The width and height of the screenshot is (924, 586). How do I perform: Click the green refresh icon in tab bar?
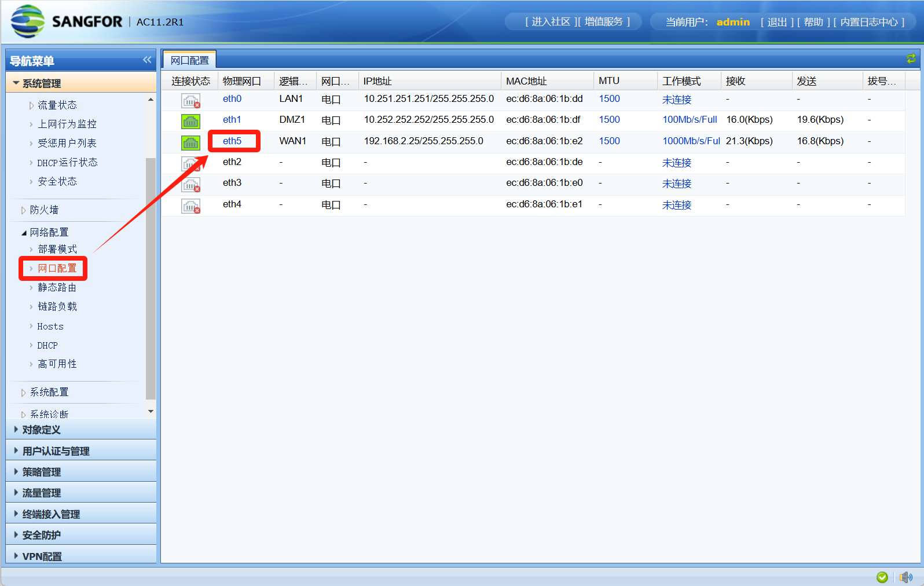pyautogui.click(x=911, y=59)
